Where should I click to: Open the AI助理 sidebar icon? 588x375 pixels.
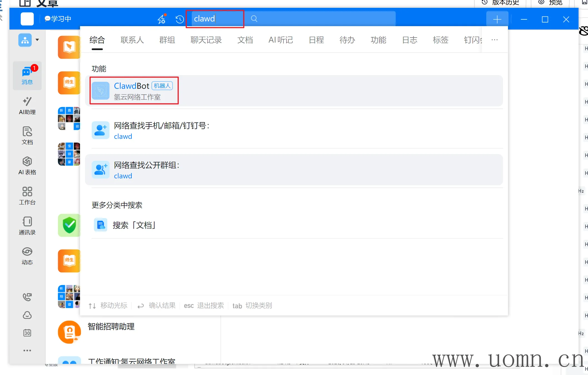coord(27,105)
